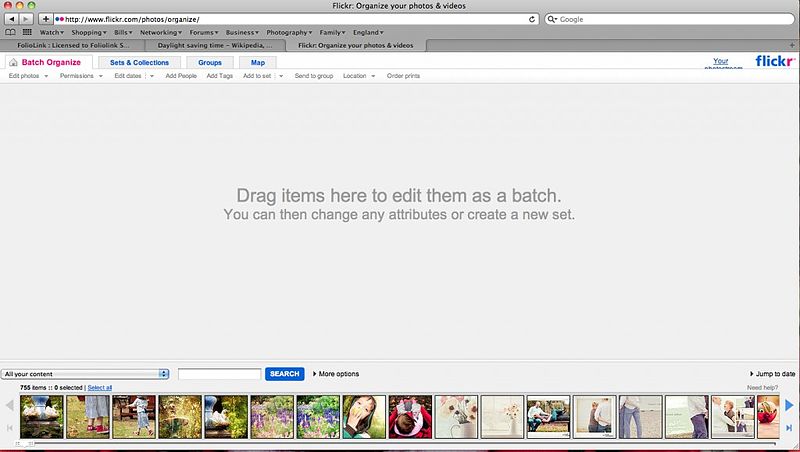
Task: Open a new tab with plus icon
Action: point(792,45)
